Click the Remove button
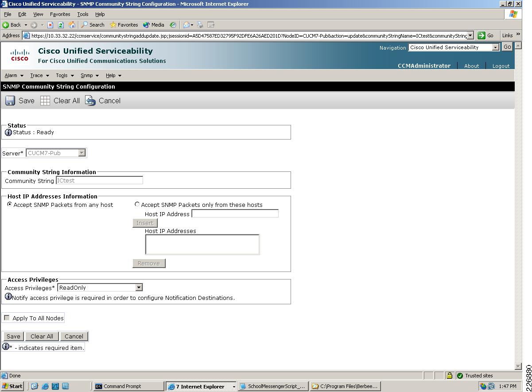Viewport: 532px width, 392px height. pos(149,263)
